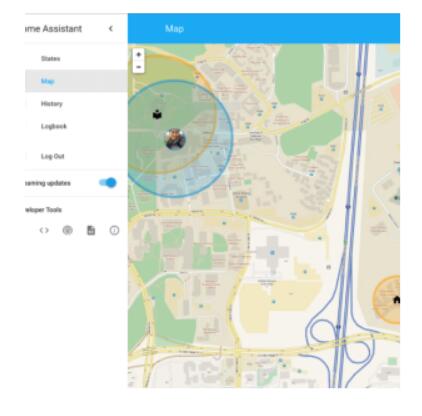
Task: Collapse the sidebar with the chevron arrow
Action: [111, 29]
